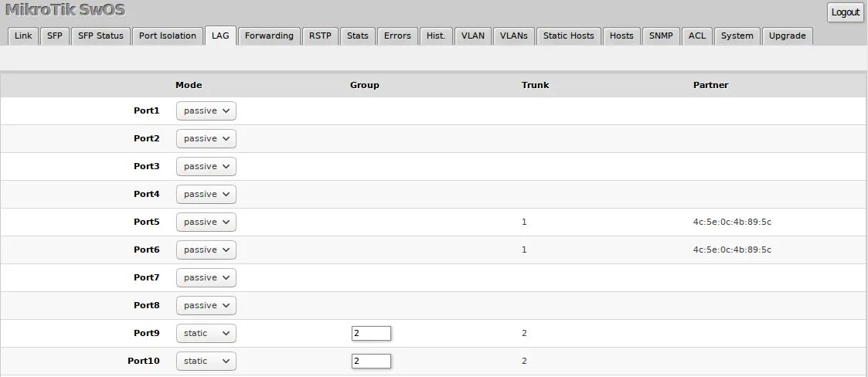Go to the Port Isolation tab
868x377 pixels.
tap(168, 36)
